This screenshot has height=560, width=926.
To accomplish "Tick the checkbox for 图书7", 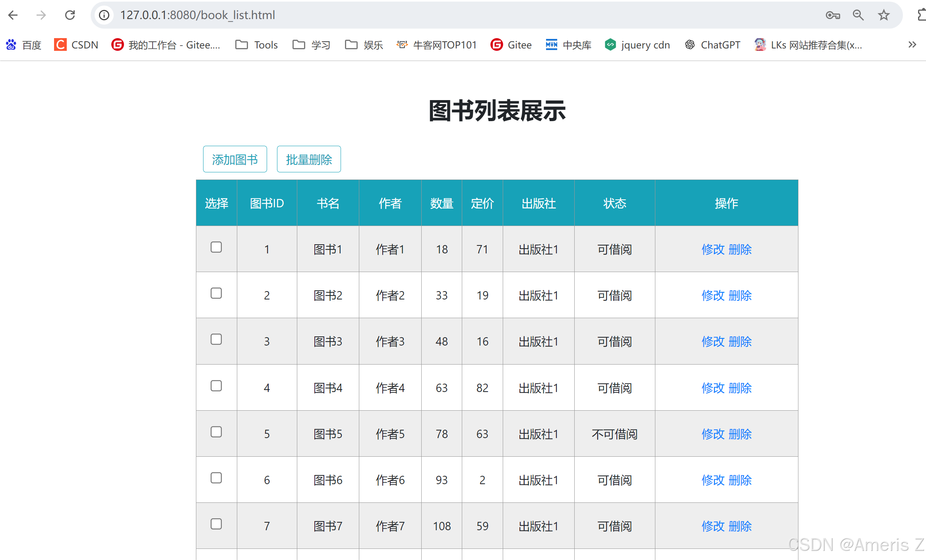I will (216, 524).
